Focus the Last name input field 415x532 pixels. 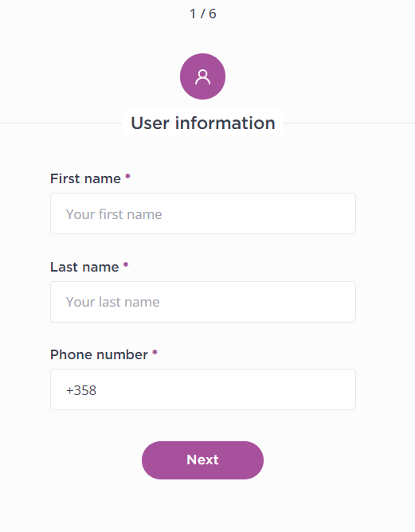coord(203,302)
